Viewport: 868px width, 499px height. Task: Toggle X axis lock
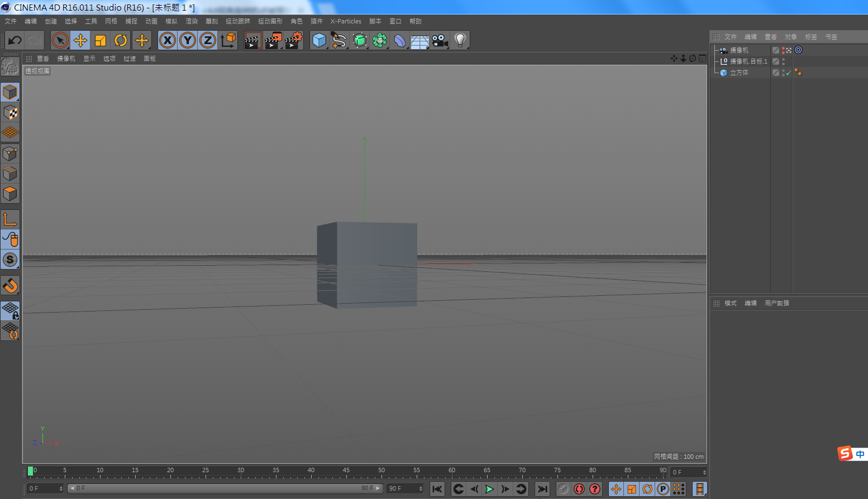pos(168,40)
